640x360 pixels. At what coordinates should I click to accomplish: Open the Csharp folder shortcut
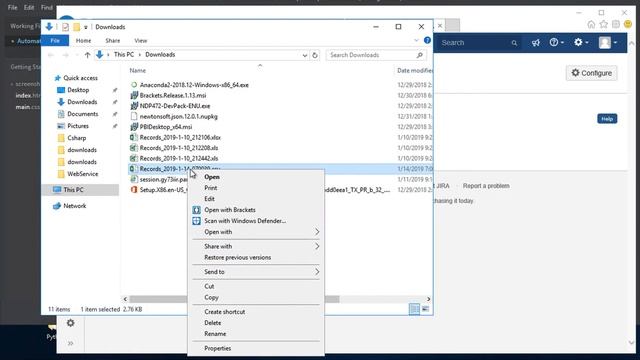(x=77, y=138)
